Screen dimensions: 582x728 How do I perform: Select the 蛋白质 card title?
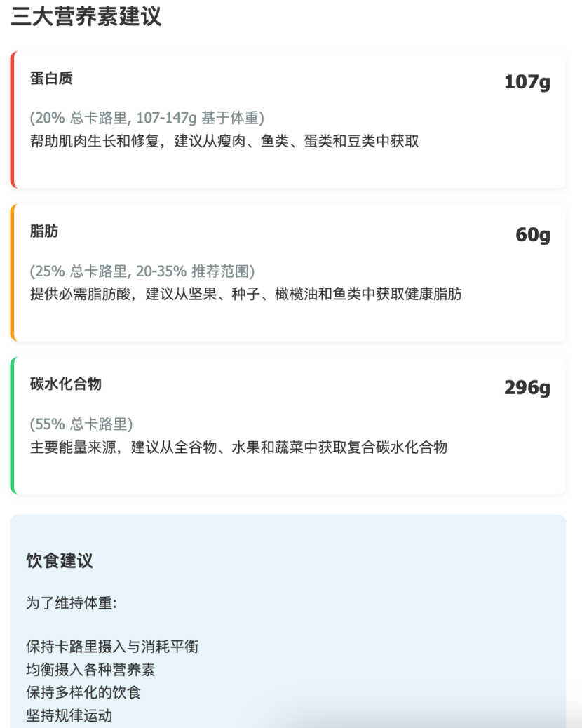pyautogui.click(x=51, y=78)
